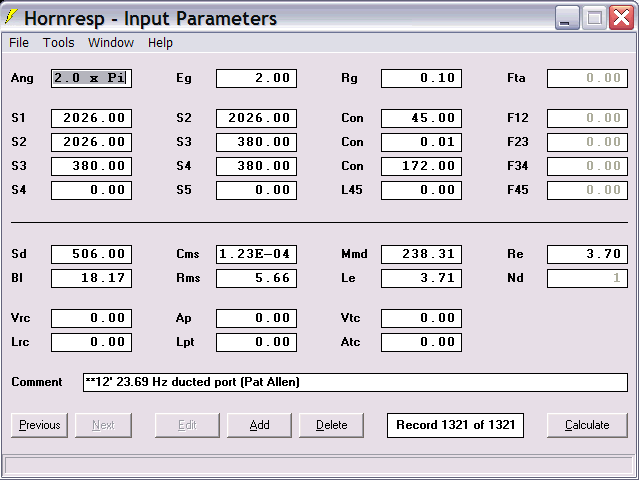Click the Ang label
The width and height of the screenshot is (639, 480).
point(22,78)
